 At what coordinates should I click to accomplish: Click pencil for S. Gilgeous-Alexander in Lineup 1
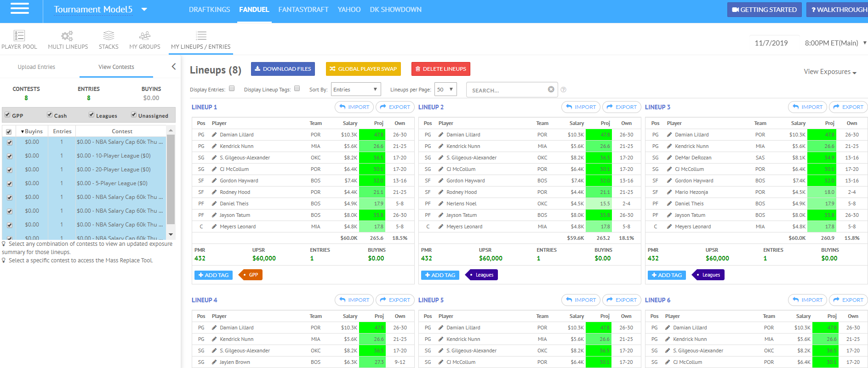(x=214, y=158)
